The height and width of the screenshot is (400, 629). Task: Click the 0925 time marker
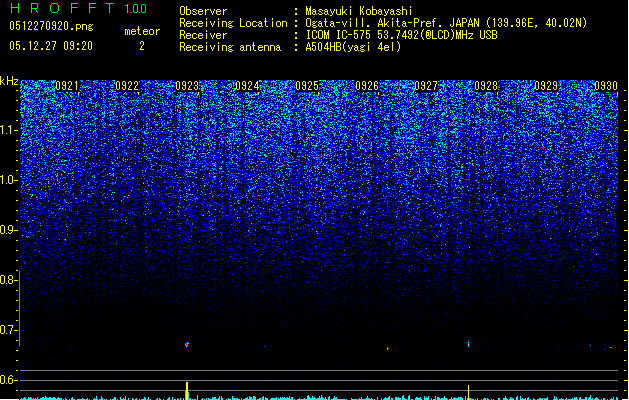(307, 86)
